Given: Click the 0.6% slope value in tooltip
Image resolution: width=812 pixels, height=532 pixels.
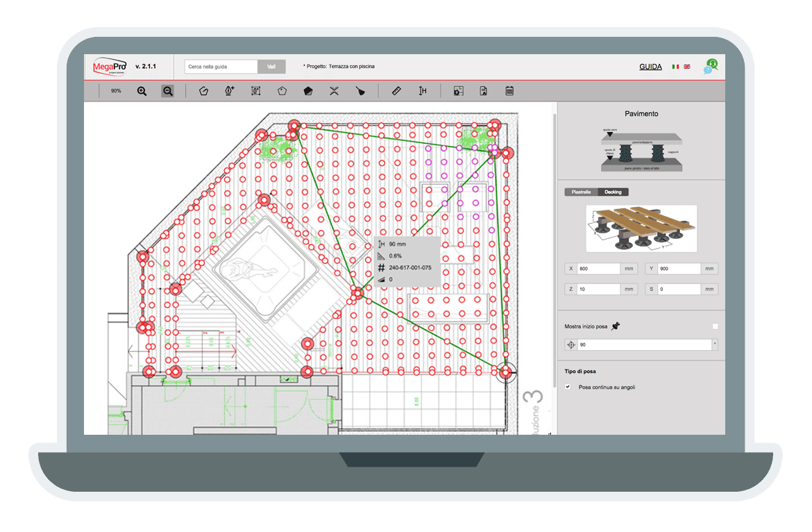Looking at the screenshot, I should coord(395,256).
